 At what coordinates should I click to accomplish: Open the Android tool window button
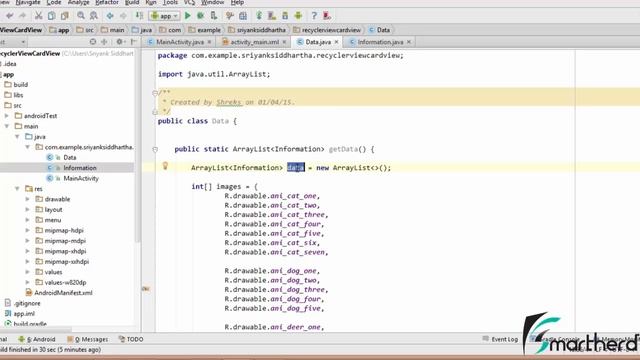(x=37, y=339)
